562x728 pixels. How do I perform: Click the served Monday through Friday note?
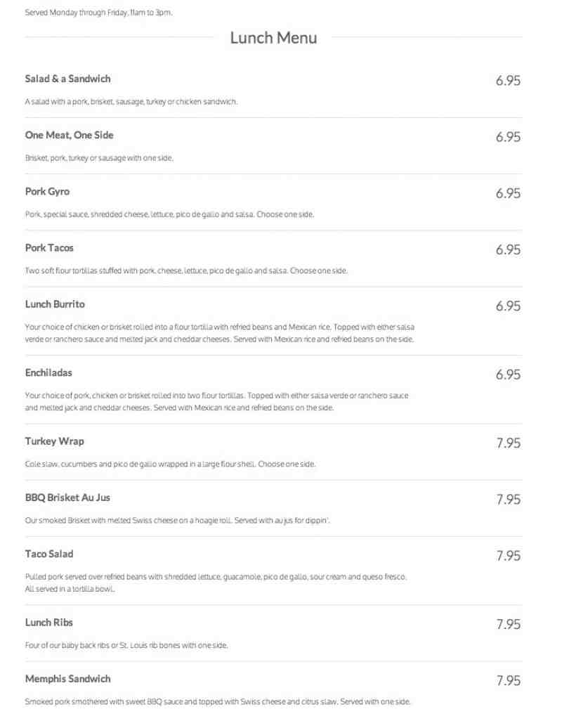click(98, 13)
